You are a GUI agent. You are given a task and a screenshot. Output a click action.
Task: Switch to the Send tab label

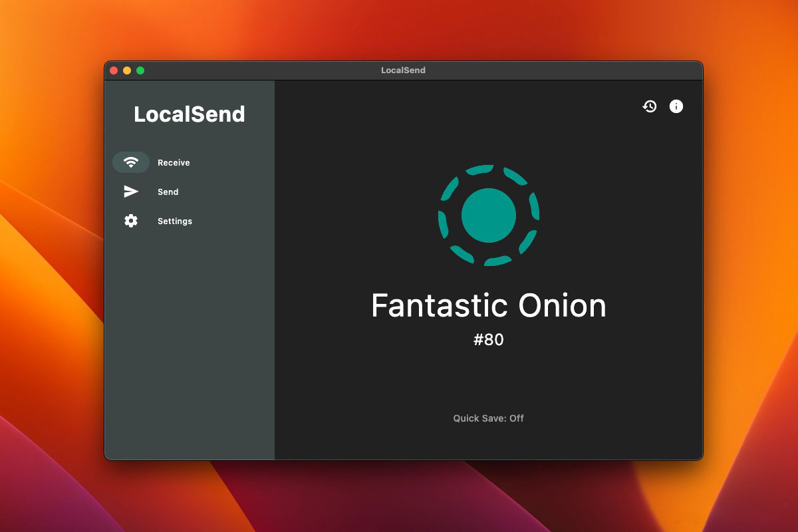click(x=168, y=192)
